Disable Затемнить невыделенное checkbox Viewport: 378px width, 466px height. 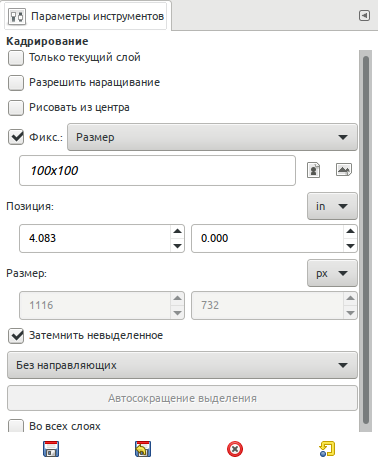16,335
